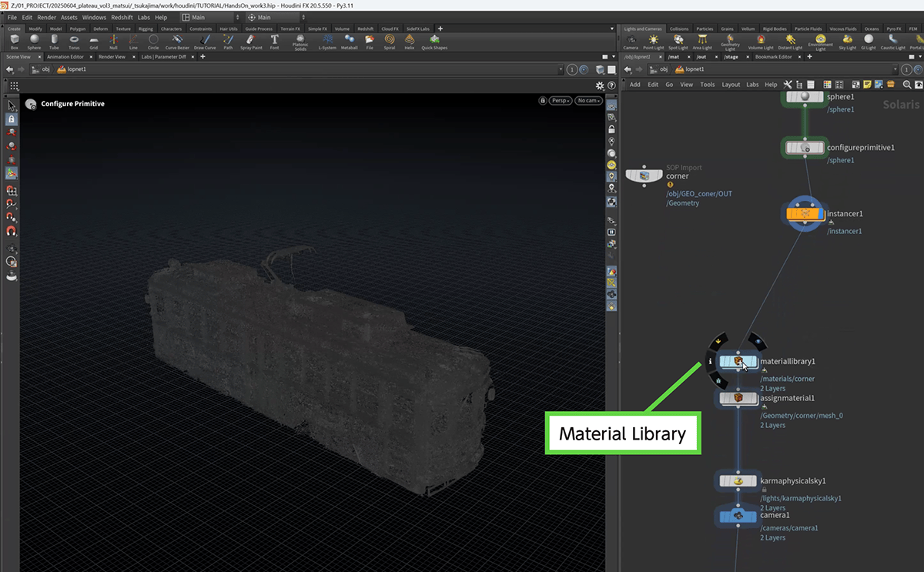Open the Persp viewport dropdown
The height and width of the screenshot is (572, 924).
click(x=561, y=101)
